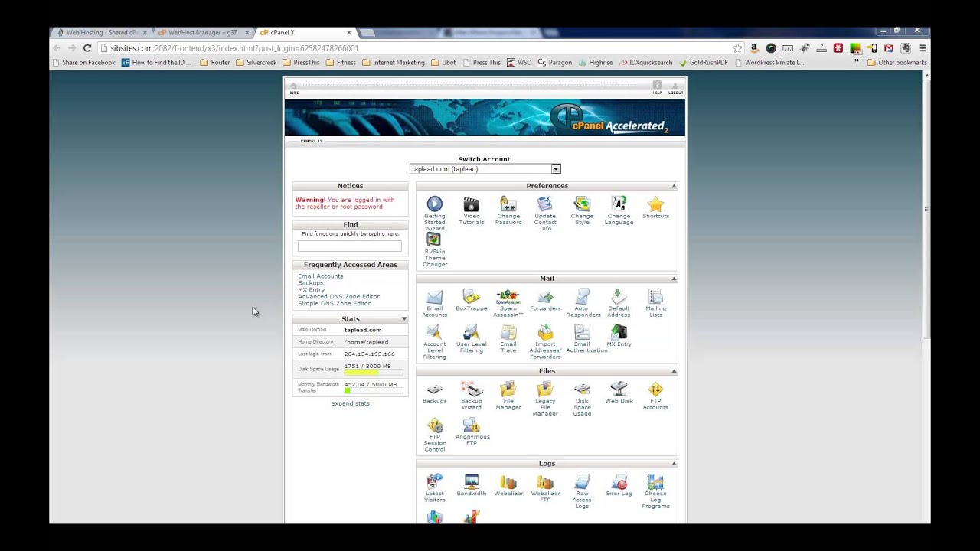The height and width of the screenshot is (551, 980).
Task: Open the Getting Started Wizard icon
Action: coord(434,204)
